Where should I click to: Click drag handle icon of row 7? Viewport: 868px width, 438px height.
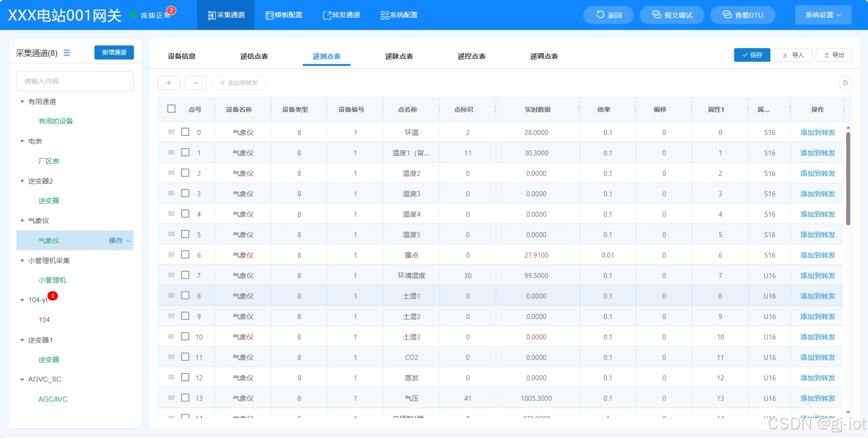(x=171, y=275)
